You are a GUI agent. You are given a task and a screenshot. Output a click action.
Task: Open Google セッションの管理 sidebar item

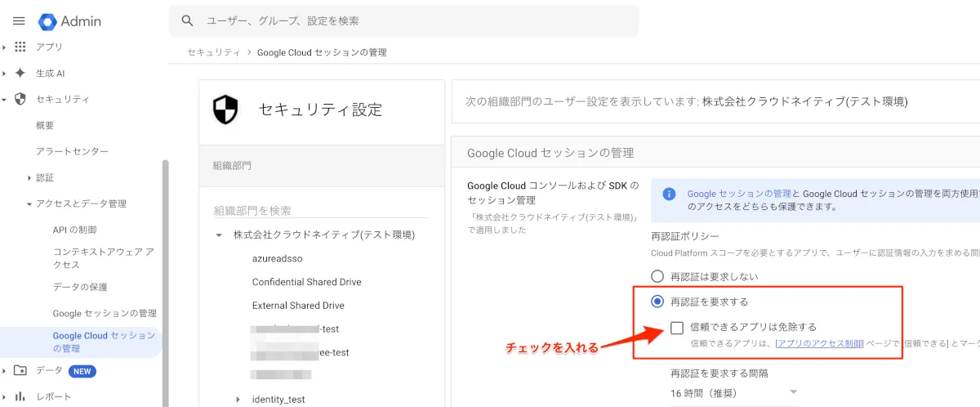click(x=105, y=313)
